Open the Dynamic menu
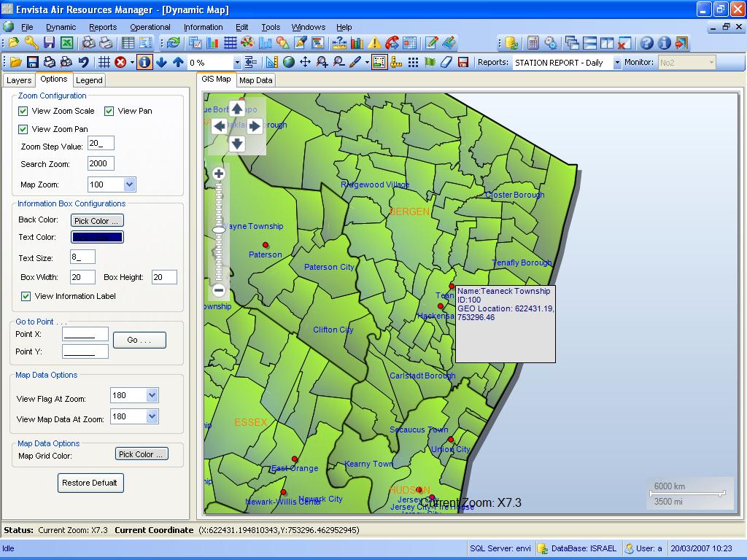The image size is (747, 560). (x=61, y=27)
